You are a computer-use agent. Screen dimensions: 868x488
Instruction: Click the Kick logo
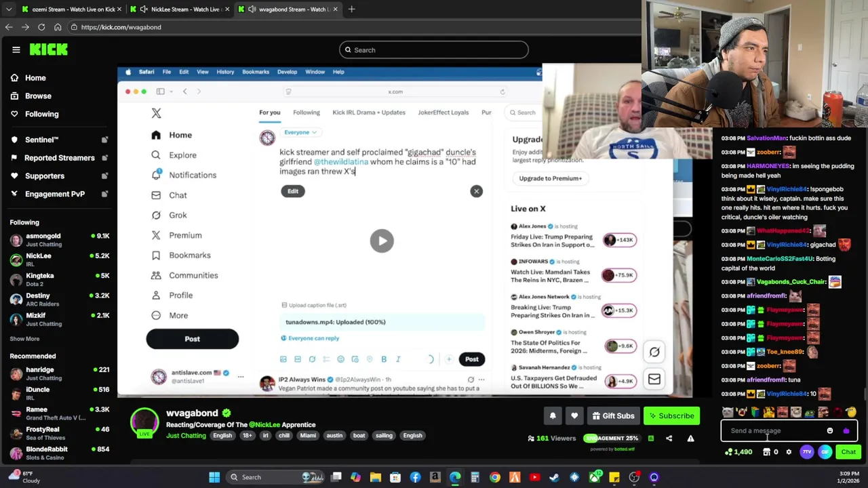49,49
